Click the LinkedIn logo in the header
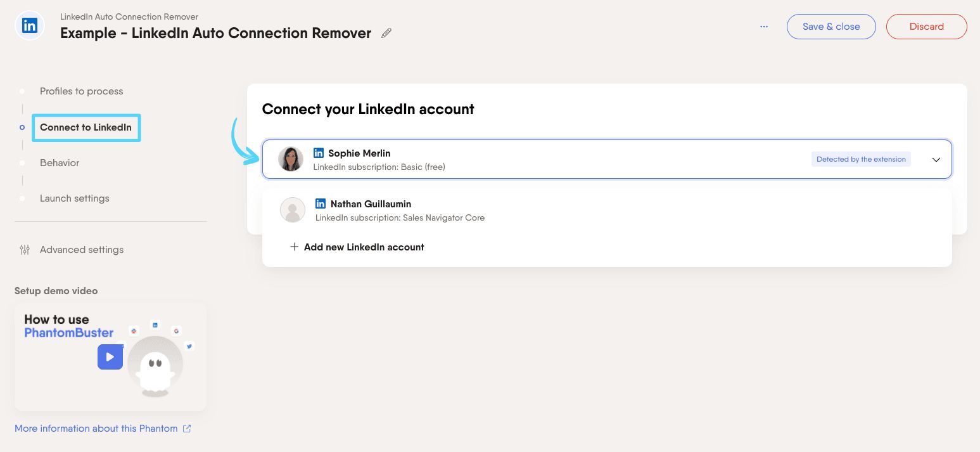The image size is (980, 452). (x=30, y=26)
